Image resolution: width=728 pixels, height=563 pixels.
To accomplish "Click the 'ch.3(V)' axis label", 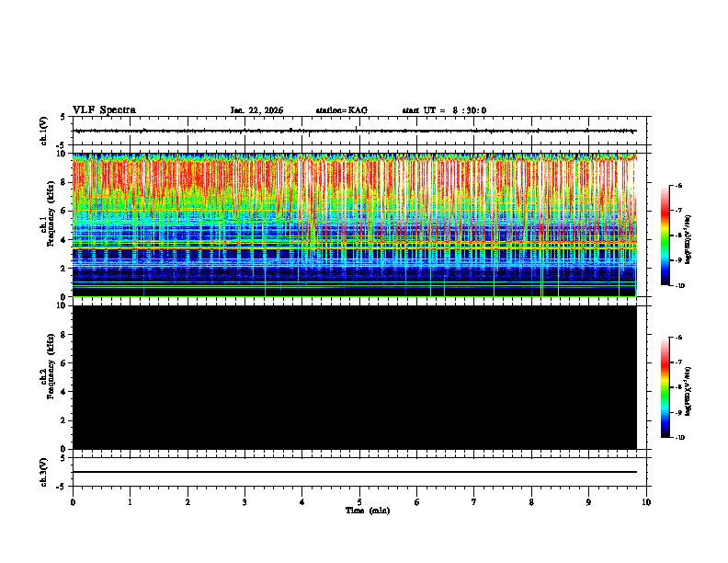I will (44, 472).
